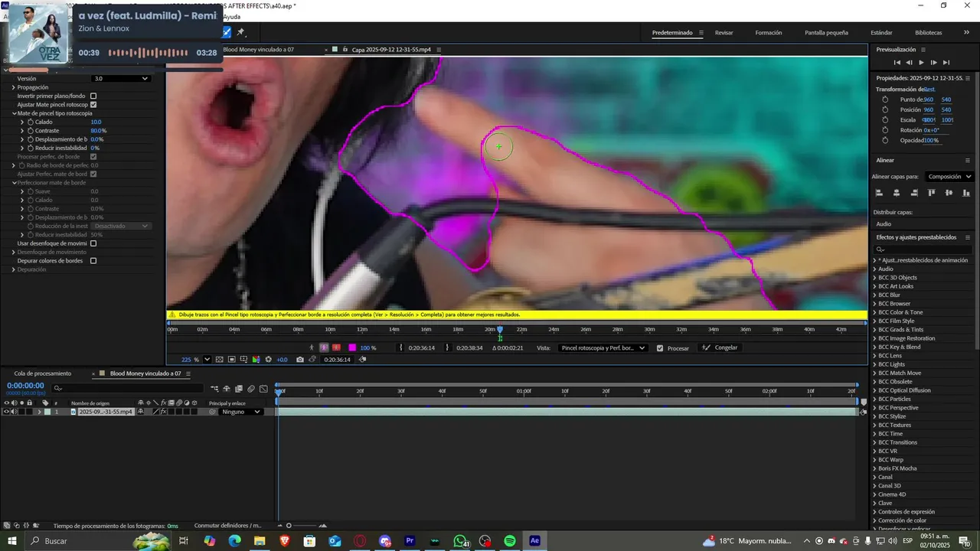Click the align bottom edges icon
This screenshot has width=980, height=551.
click(x=966, y=193)
